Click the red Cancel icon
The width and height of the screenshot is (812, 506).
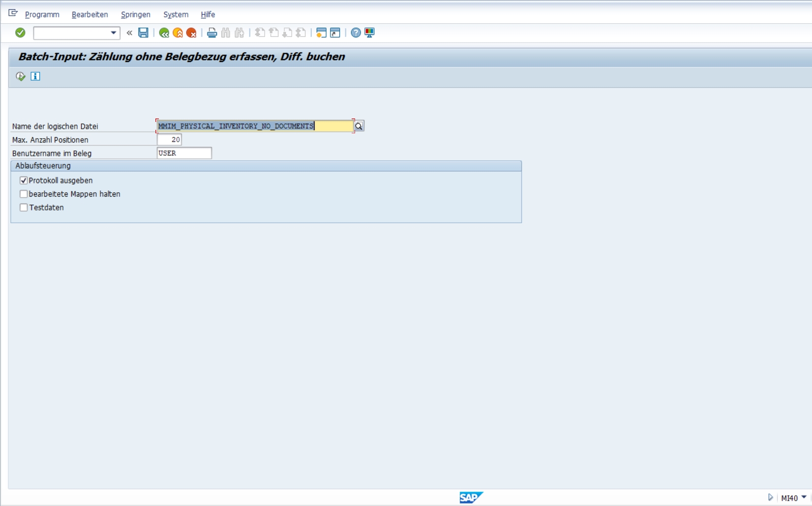191,33
